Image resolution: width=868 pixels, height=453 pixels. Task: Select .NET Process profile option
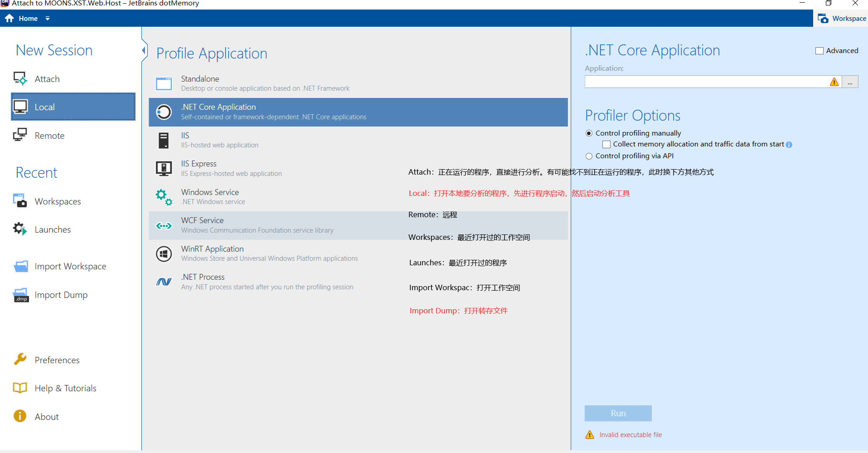tap(358, 282)
